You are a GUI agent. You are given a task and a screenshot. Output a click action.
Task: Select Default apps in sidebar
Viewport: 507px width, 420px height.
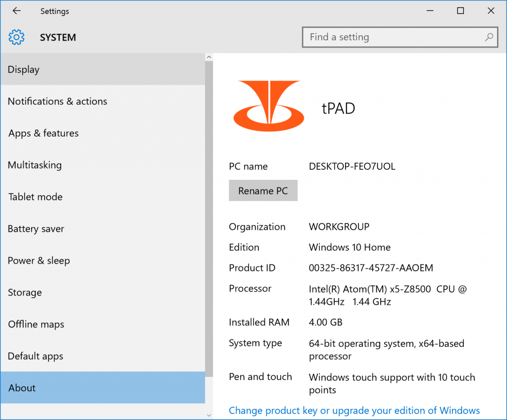103,356
